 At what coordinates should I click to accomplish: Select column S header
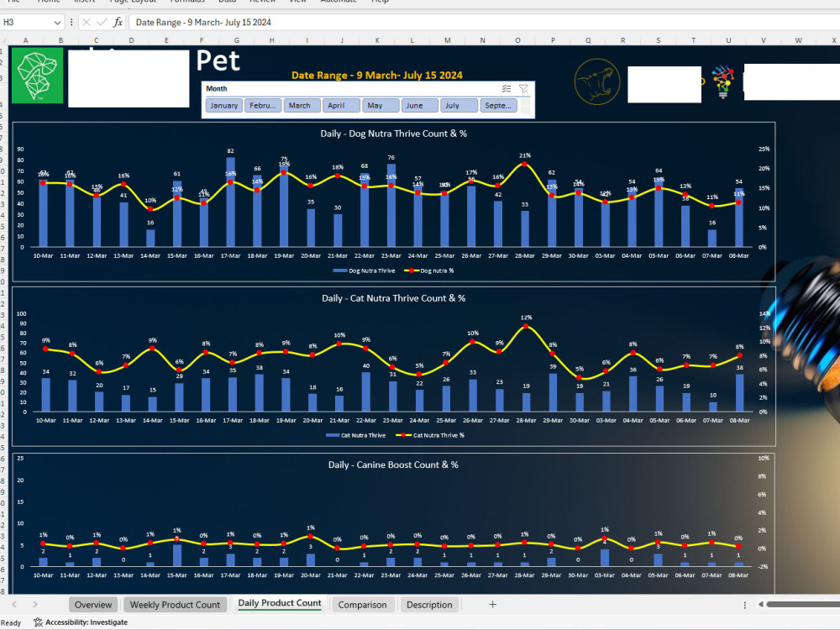pos(658,40)
